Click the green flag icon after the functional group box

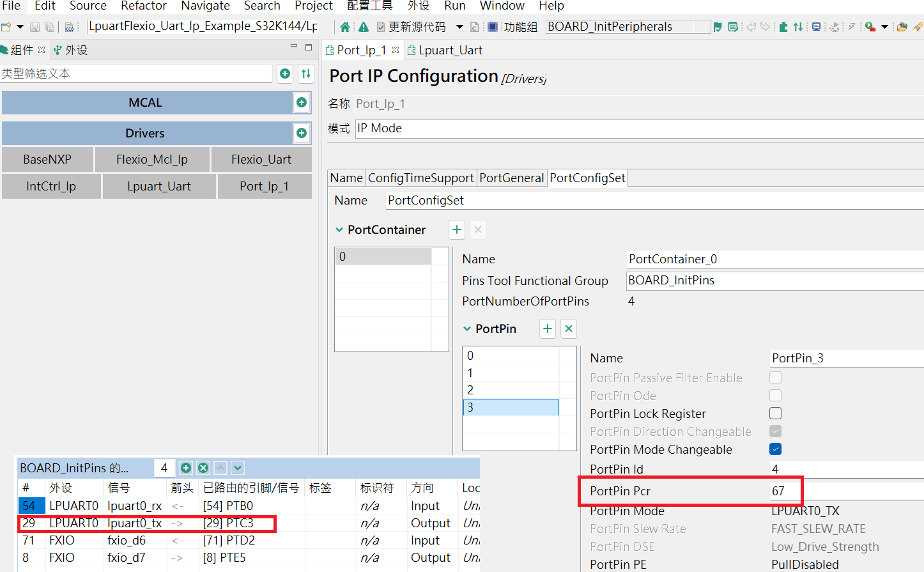[718, 27]
